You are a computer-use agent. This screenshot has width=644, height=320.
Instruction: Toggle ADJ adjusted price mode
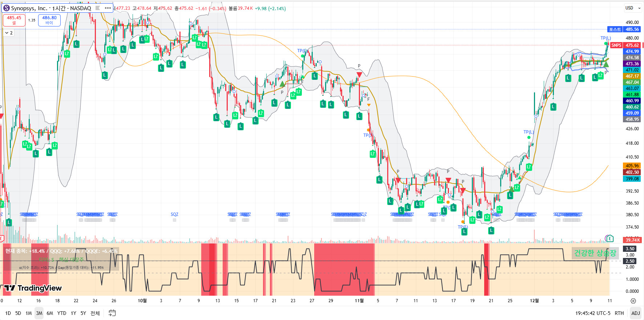tap(636, 313)
